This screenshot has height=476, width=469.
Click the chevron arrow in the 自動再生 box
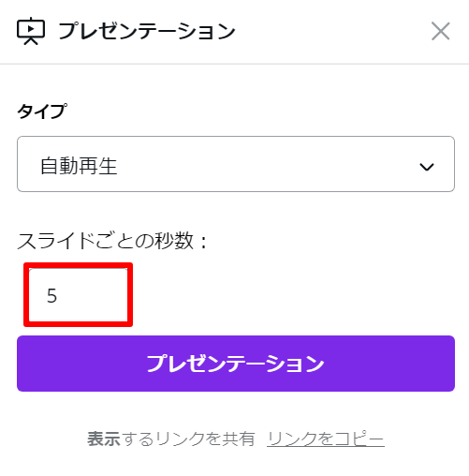(x=427, y=167)
